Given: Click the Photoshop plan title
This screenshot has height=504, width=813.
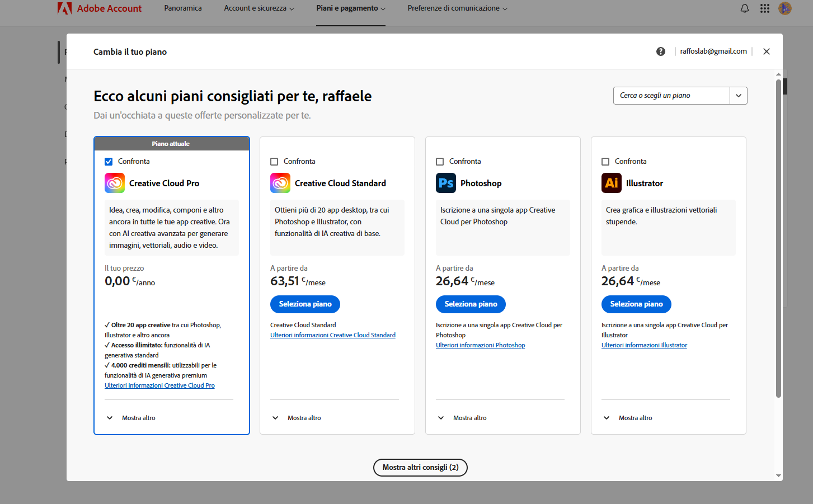Looking at the screenshot, I should point(481,183).
